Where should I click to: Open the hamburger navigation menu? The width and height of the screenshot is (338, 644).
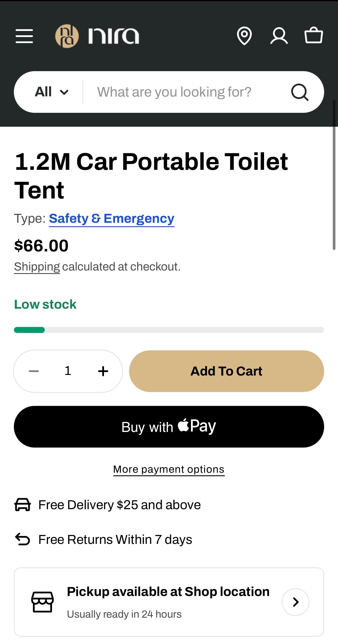pos(24,36)
